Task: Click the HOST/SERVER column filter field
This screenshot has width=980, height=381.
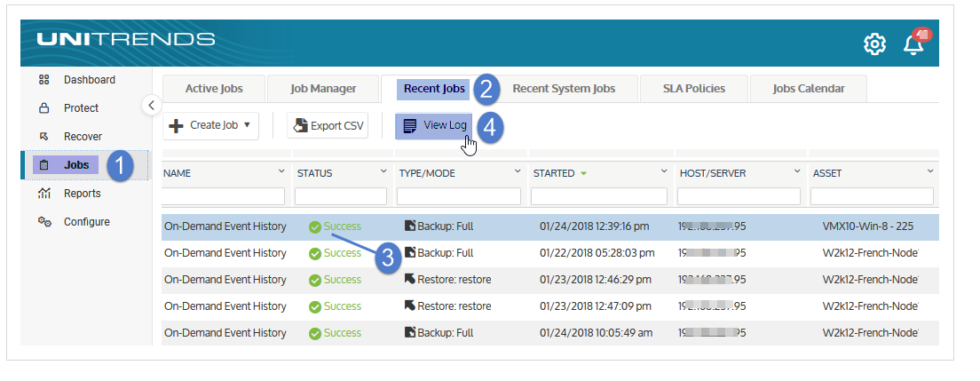Action: coord(739,196)
